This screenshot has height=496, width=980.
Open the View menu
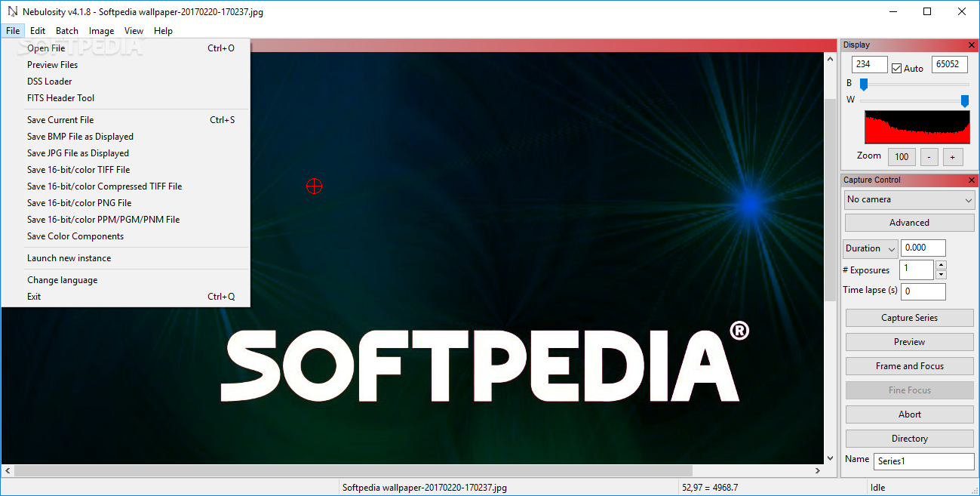click(x=134, y=31)
